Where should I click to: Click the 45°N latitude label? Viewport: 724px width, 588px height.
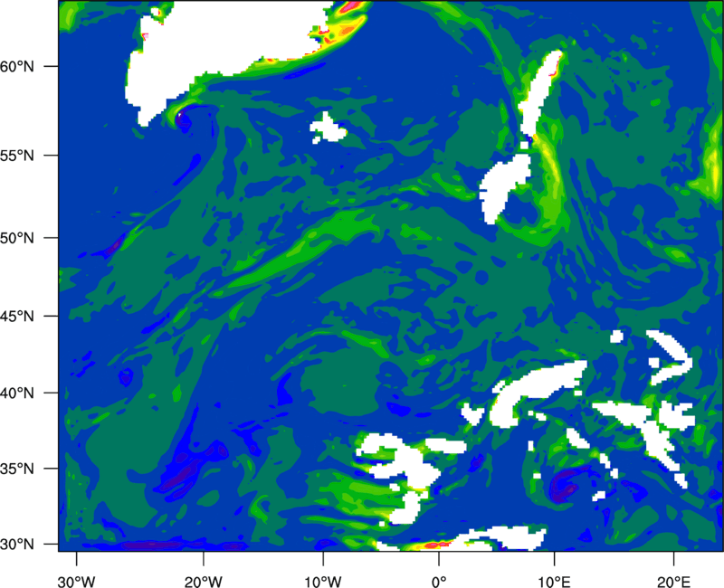click(17, 316)
